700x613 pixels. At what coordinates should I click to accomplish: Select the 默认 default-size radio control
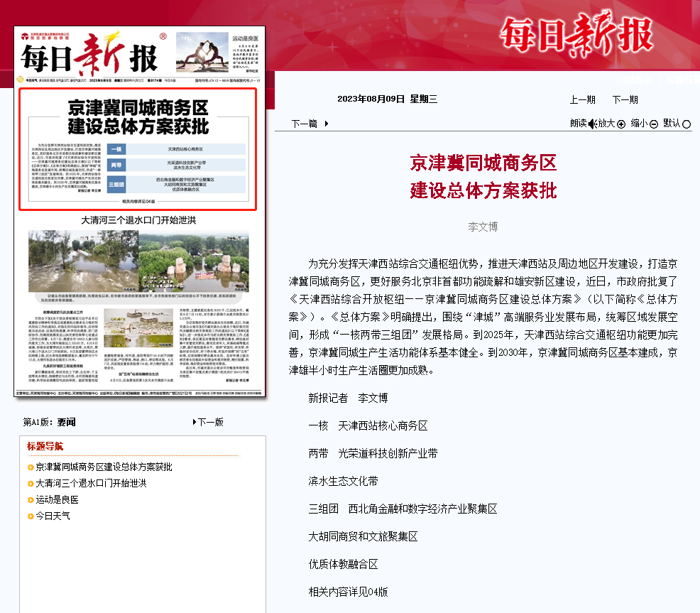[686, 124]
